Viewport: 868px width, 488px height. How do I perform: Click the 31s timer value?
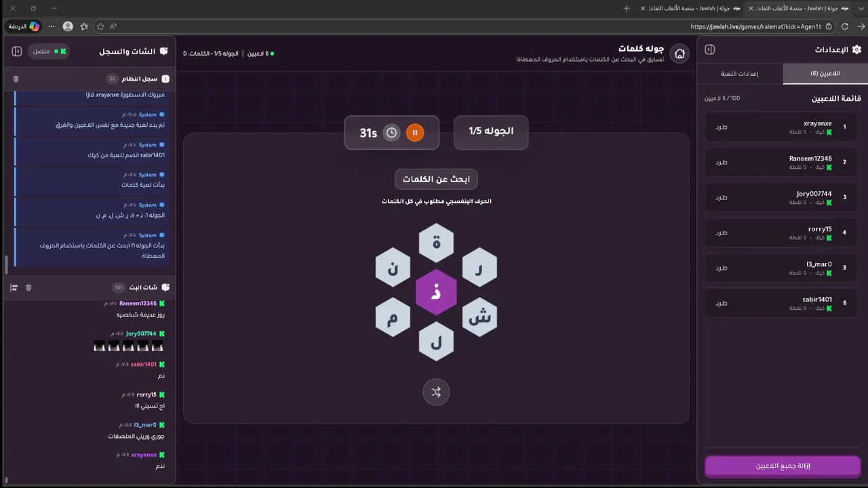coord(368,134)
